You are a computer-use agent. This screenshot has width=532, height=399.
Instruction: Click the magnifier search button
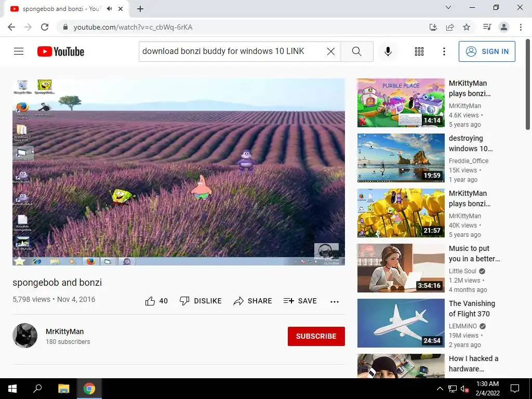pyautogui.click(x=357, y=51)
